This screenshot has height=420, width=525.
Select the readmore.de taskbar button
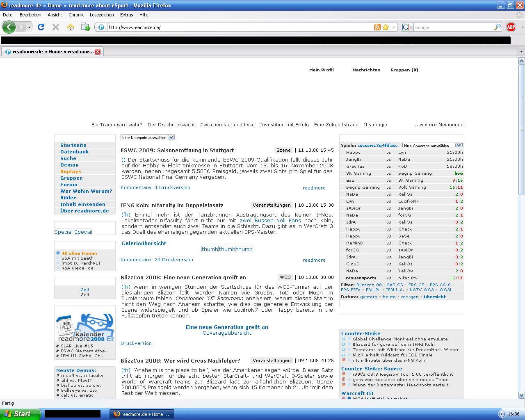142,414
